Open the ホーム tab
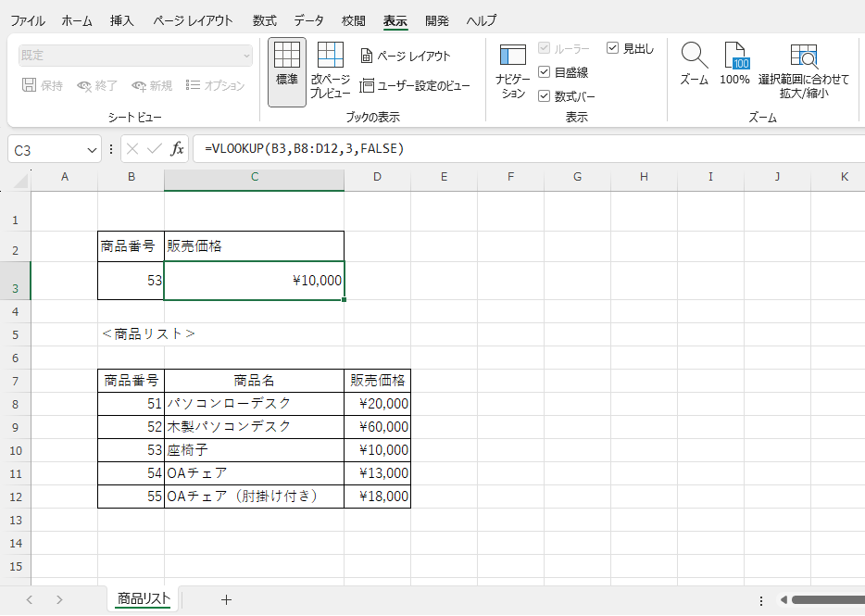The image size is (865, 616). click(77, 21)
